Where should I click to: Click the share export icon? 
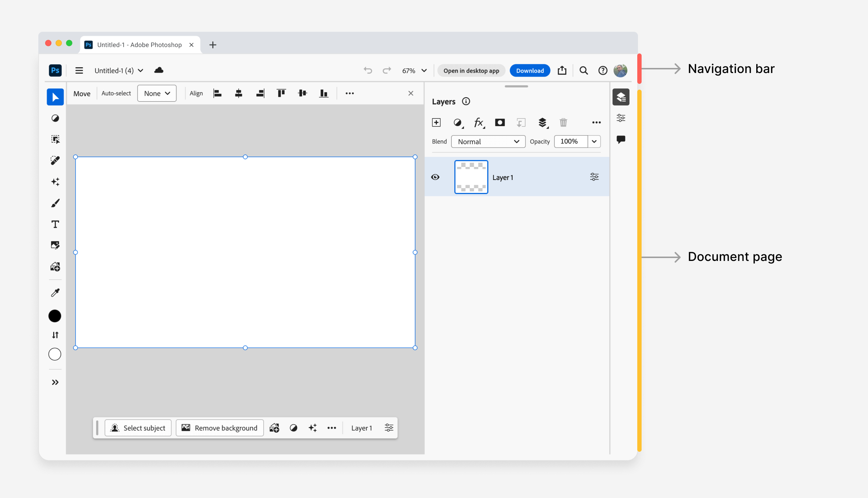562,70
